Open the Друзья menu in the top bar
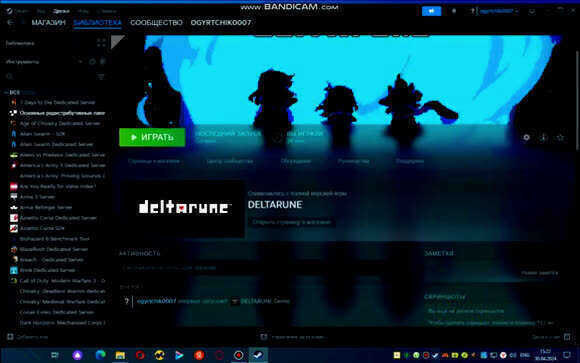Viewport: 580px width, 363px height. coord(61,11)
